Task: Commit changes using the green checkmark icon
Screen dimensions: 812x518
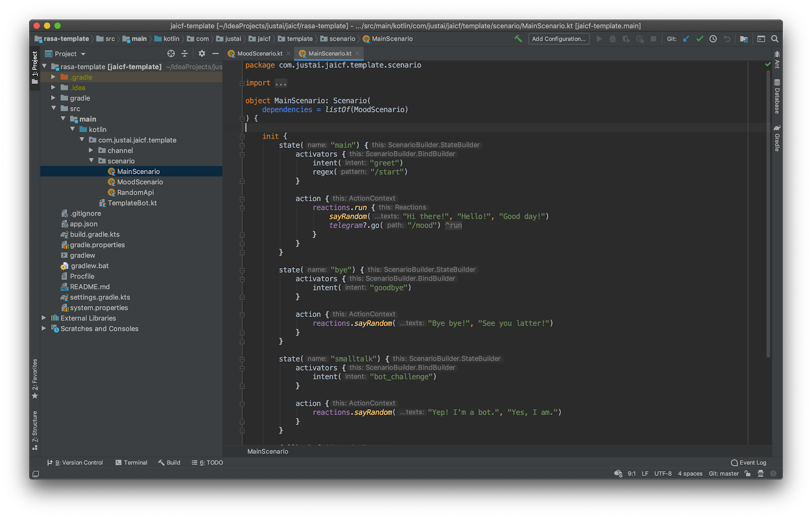Action: pos(700,39)
